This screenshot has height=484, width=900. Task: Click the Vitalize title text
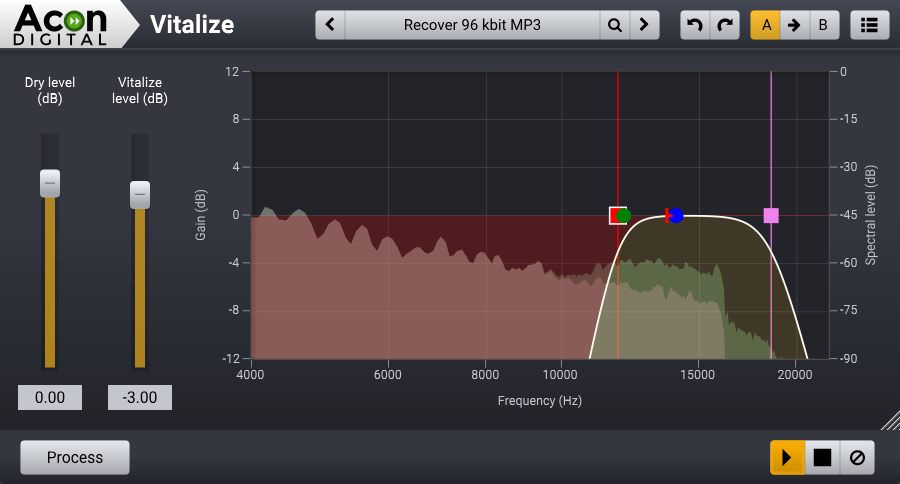tap(192, 25)
